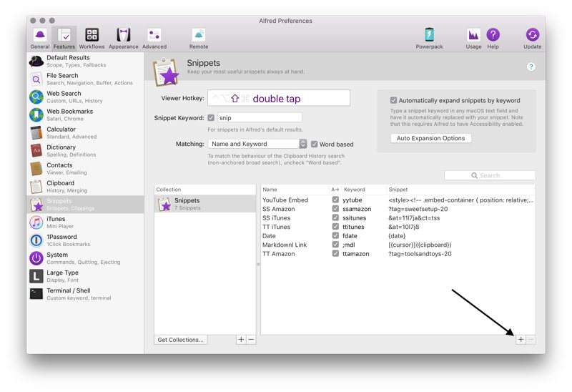Click the snippet search field
Screen dimensions: 572x392
pyautogui.click(x=490, y=175)
